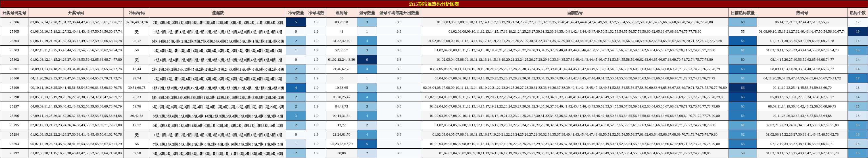Select warm codes cell 01,02,12,24,43,80
Screen dimensions: 868x158
click(x=341, y=60)
